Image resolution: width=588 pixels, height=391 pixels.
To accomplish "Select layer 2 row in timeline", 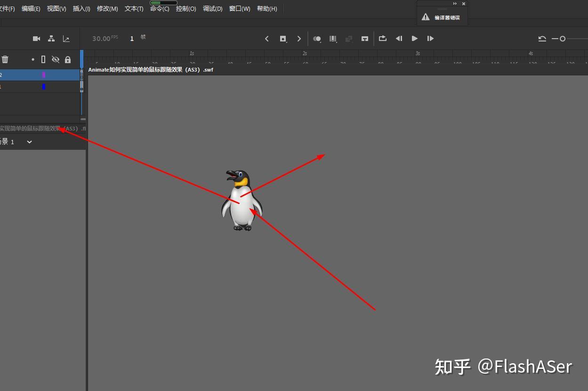I will point(40,75).
